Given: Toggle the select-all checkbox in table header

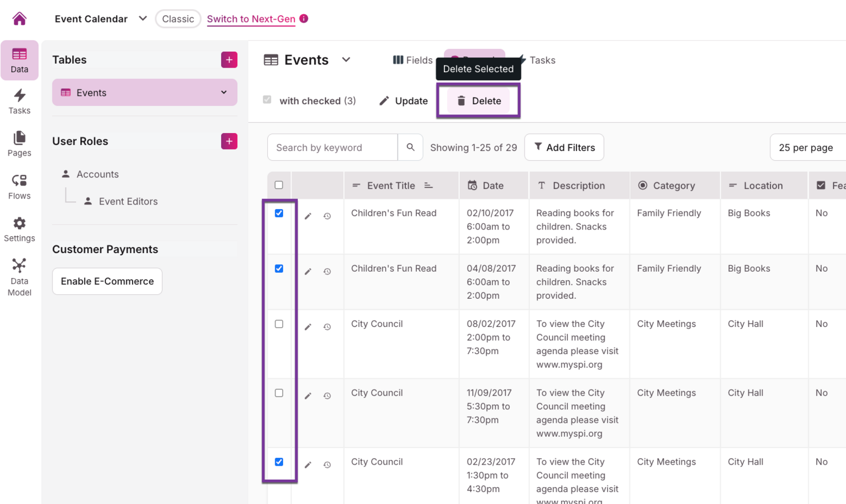Looking at the screenshot, I should [x=279, y=185].
